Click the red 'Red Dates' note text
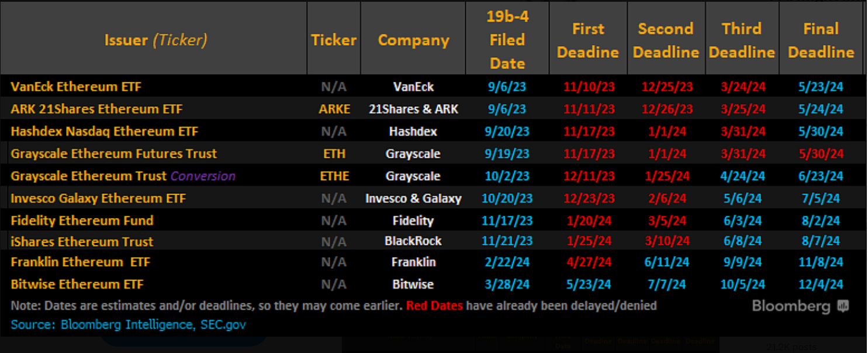The height and width of the screenshot is (353, 868). [434, 306]
